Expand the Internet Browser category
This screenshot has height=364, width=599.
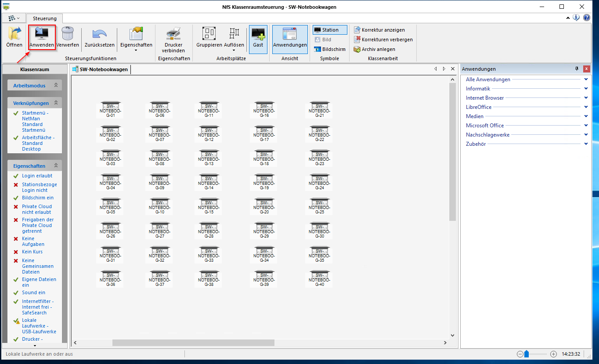[586, 98]
